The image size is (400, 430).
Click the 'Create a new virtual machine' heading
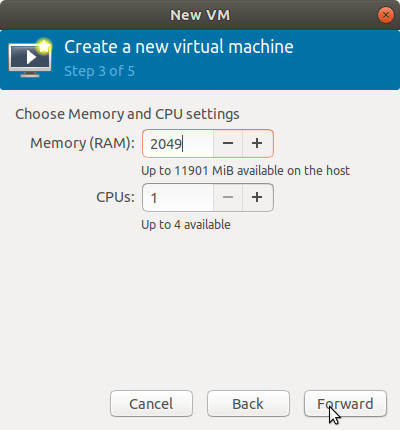(x=179, y=47)
